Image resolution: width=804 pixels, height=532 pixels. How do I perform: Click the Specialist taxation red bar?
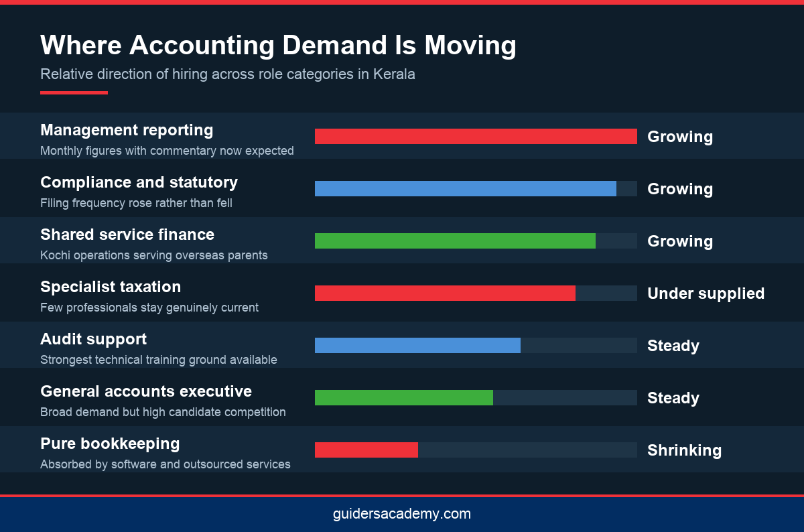click(x=445, y=293)
